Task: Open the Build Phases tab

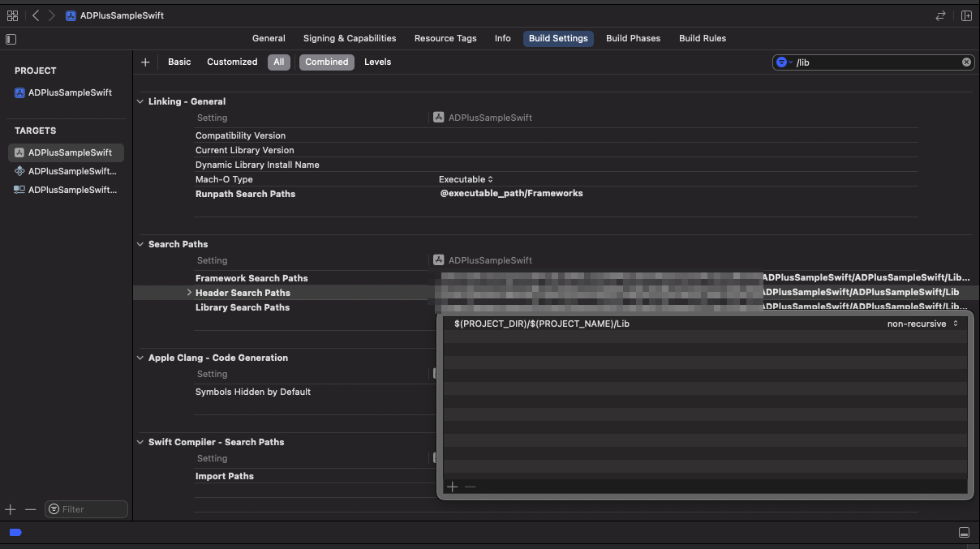Action: pos(633,38)
